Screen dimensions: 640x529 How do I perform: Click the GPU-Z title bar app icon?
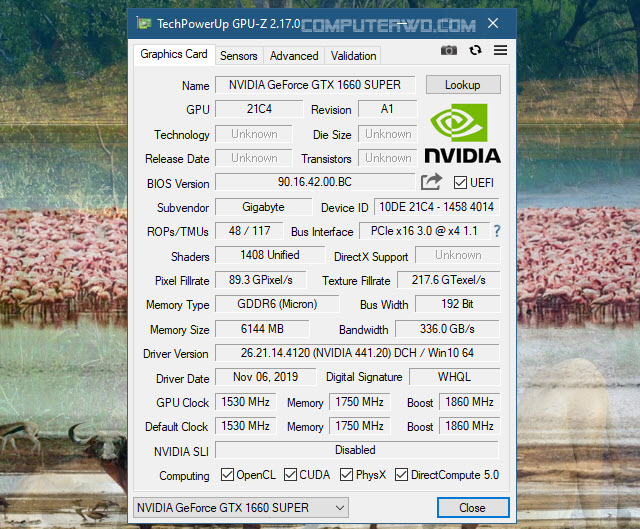tap(144, 23)
